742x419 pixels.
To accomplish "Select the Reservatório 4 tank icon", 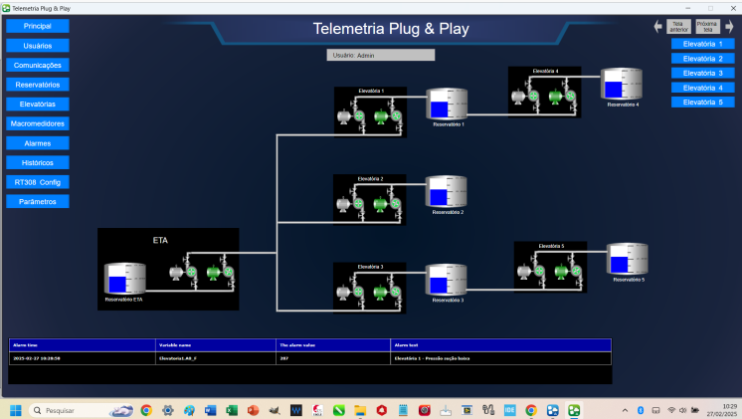I will coord(620,85).
